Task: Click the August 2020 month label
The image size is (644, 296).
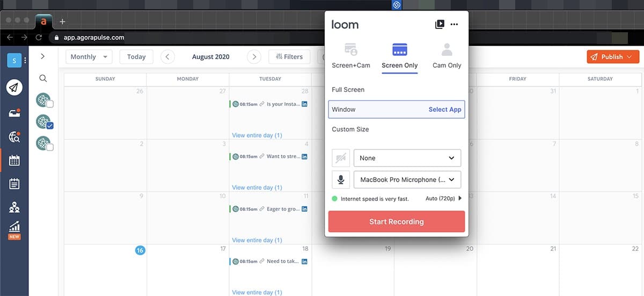Action: pos(210,56)
